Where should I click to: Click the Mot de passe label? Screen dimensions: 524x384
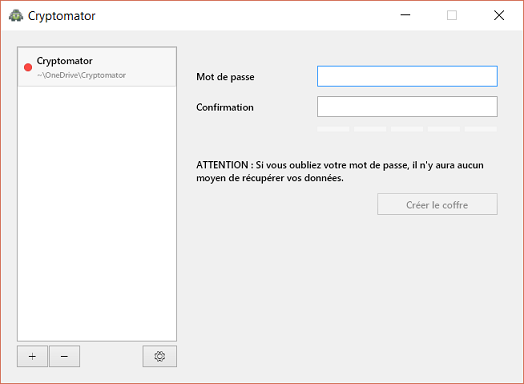click(225, 77)
